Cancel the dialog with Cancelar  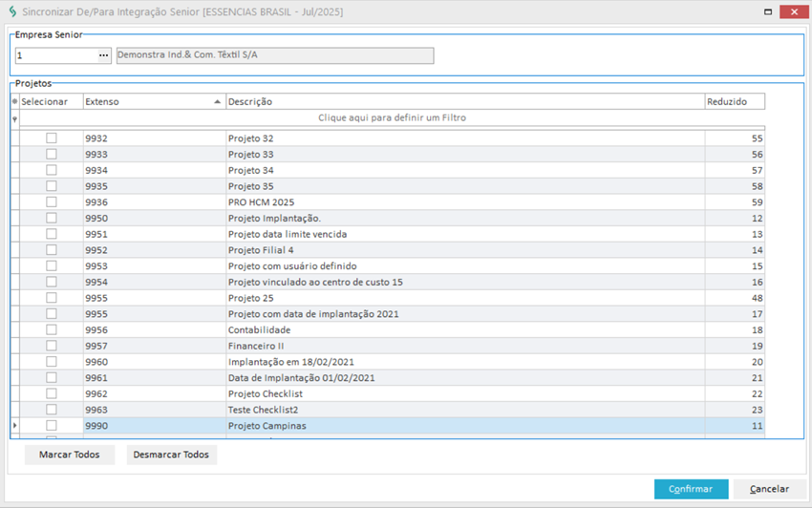pos(770,489)
